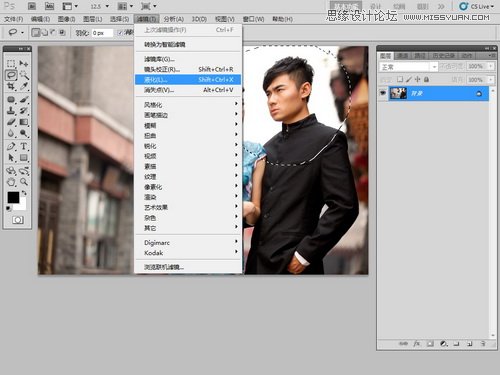Open the Lasso tool preset picker arrow
Screen dimensions: 500x375
22,33
